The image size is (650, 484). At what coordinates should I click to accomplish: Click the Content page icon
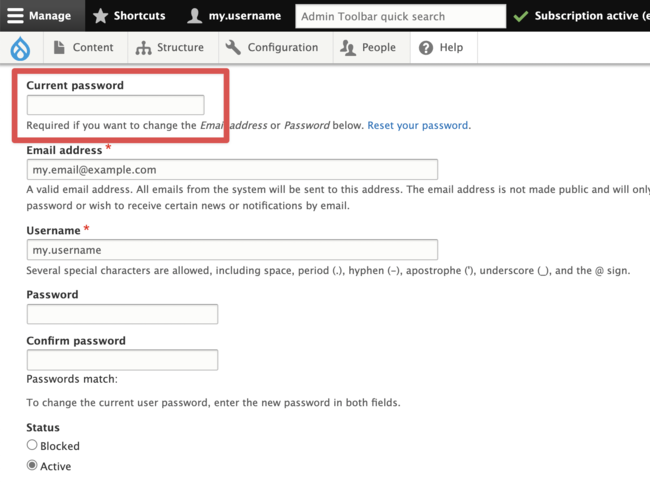59,47
